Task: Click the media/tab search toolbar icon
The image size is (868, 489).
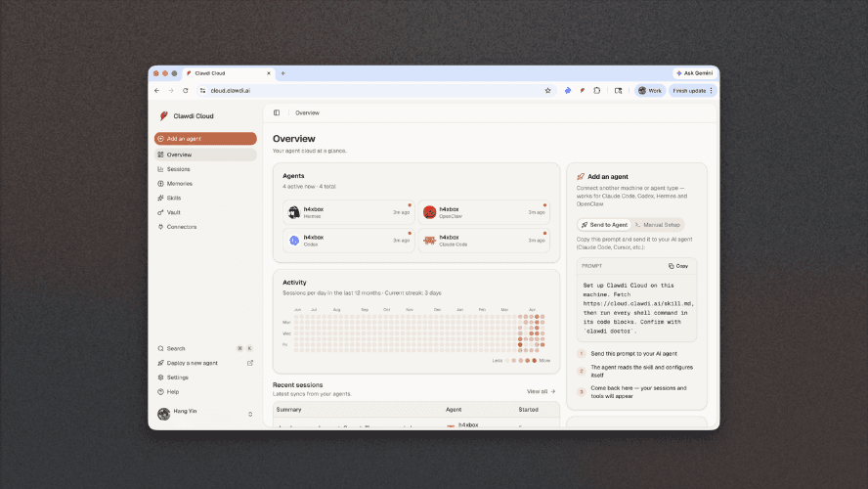Action: pyautogui.click(x=619, y=90)
